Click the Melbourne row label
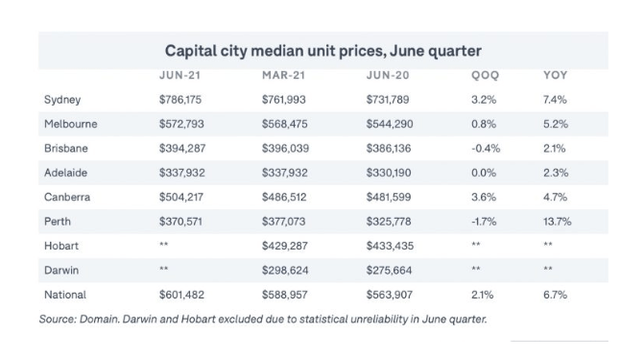Screen dimensions: 644x357 tap(71, 124)
